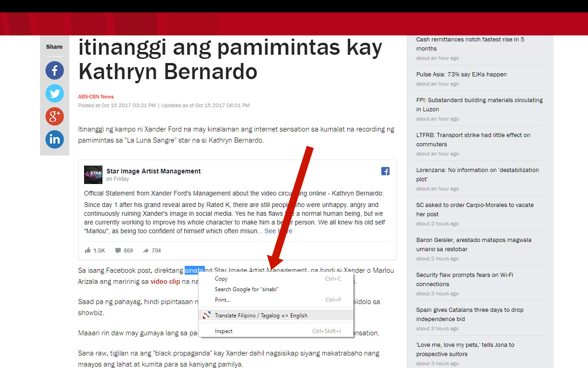Viewport: 588px width, 368px height.
Task: Open the Pulse Asia EJKs headline
Action: pos(461,74)
